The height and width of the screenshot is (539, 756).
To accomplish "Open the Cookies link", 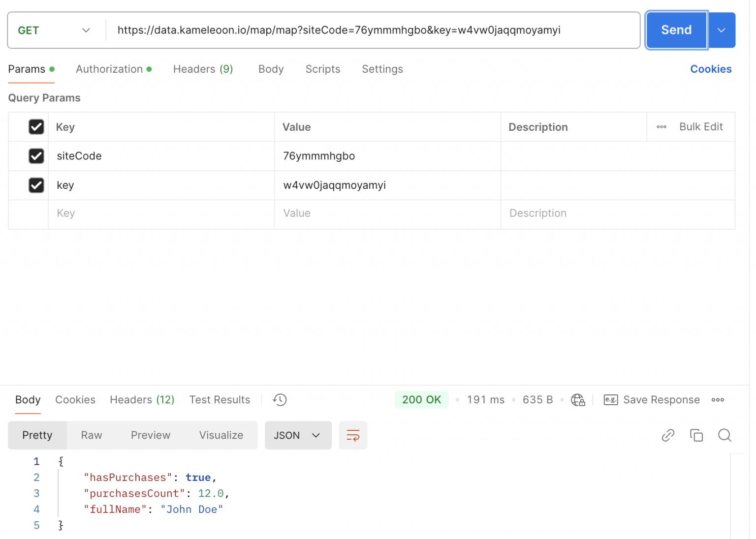I will click(710, 69).
